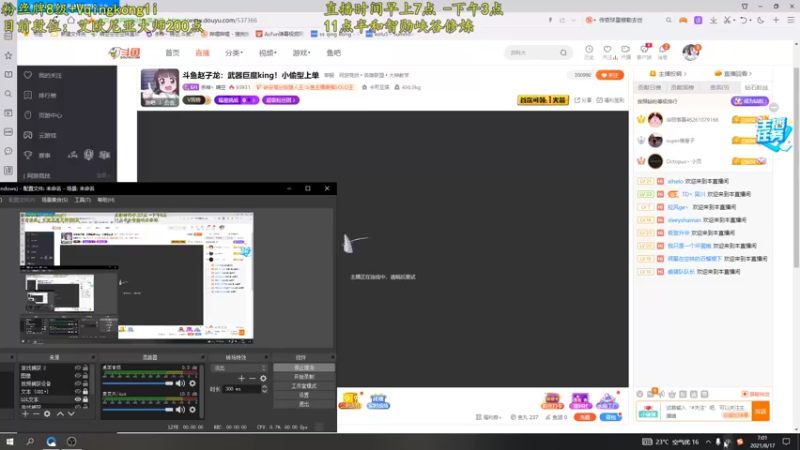800x450 pixels.
Task: Click the orange 关注 follow button
Action: click(610, 75)
